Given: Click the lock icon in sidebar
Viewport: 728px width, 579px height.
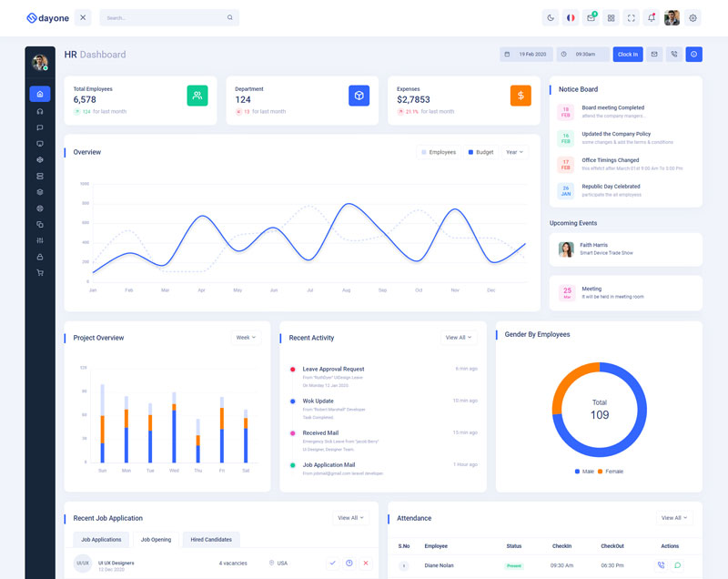Looking at the screenshot, I should pyautogui.click(x=39, y=257).
